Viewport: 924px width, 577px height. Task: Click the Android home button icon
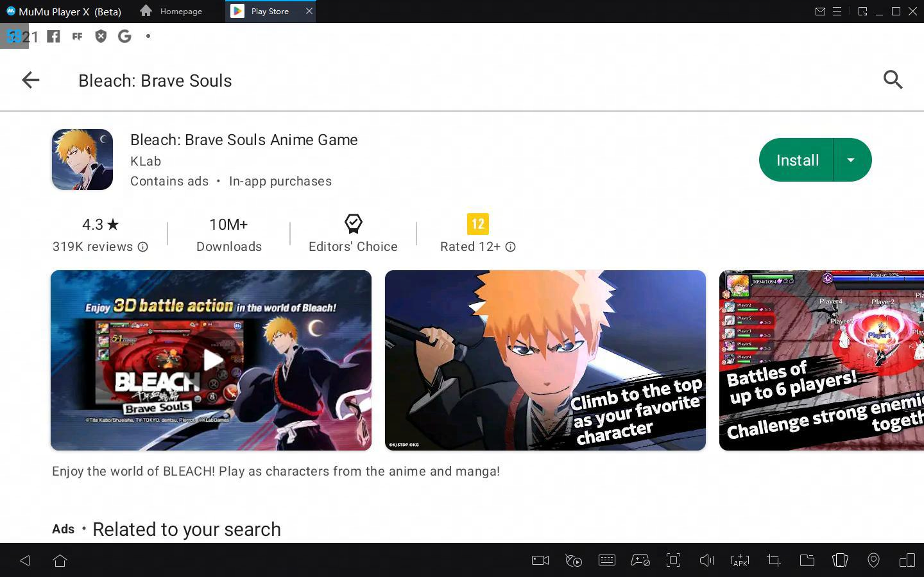tap(60, 560)
